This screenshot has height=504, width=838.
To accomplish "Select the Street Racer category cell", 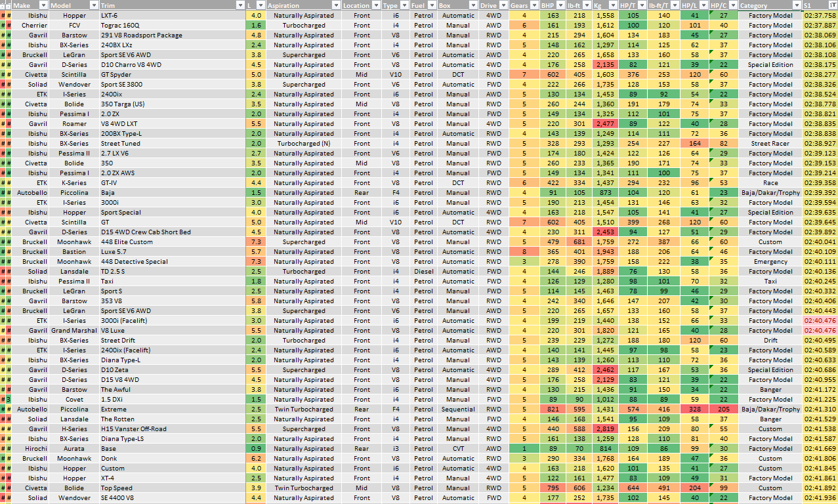I will [x=770, y=143].
